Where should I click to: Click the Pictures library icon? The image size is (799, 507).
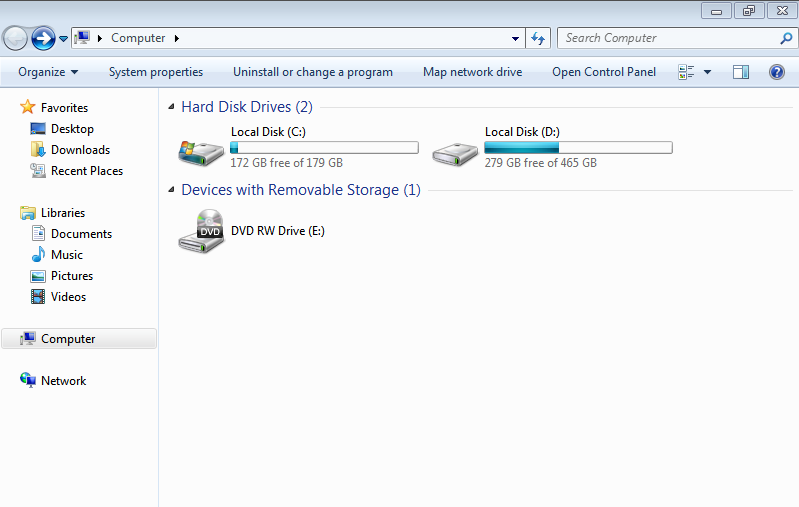coord(38,276)
